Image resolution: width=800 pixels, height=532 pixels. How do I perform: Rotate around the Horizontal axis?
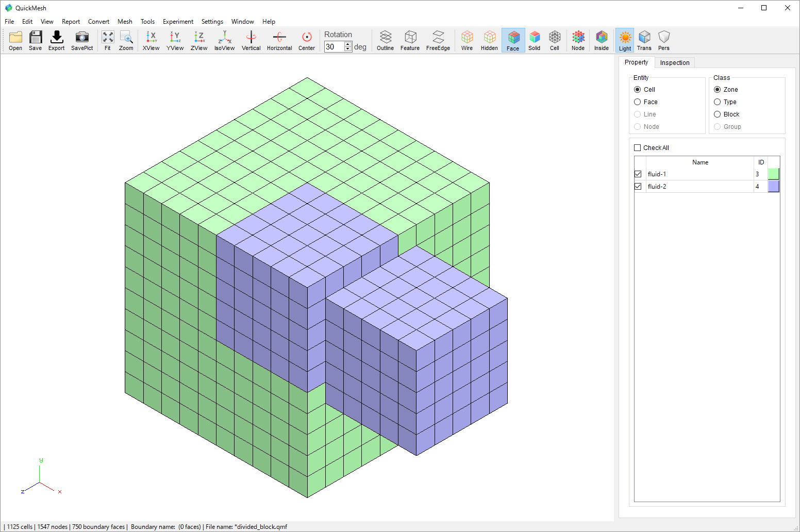pyautogui.click(x=279, y=40)
